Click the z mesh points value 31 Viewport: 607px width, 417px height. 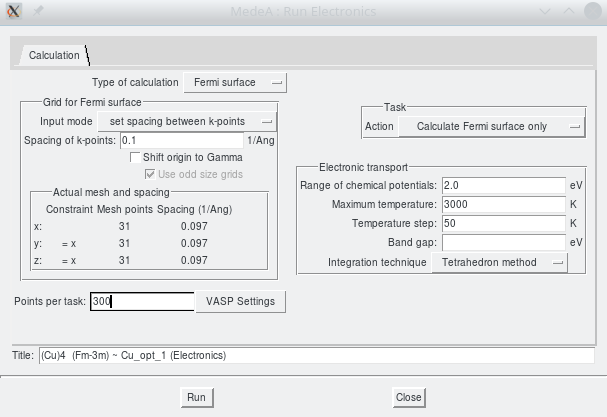pyautogui.click(x=124, y=260)
